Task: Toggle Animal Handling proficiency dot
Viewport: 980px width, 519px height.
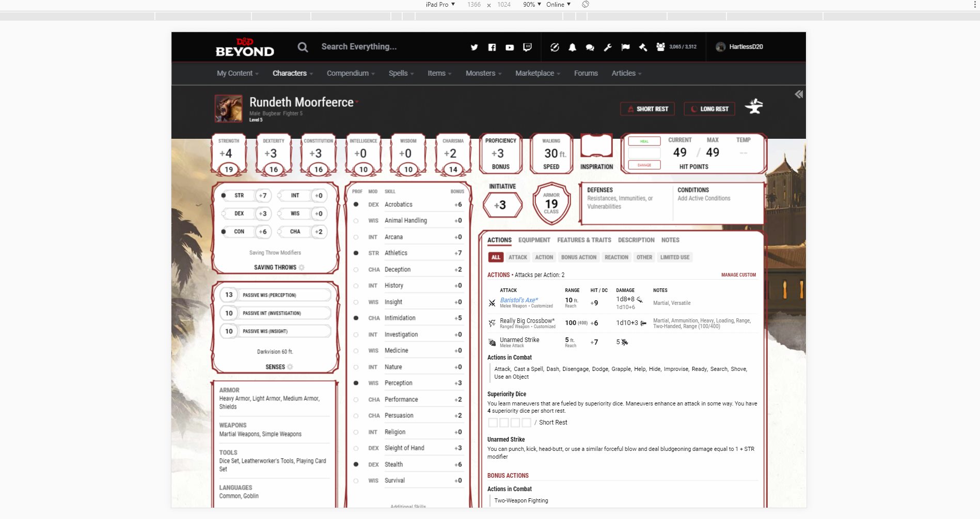Action: 356,221
